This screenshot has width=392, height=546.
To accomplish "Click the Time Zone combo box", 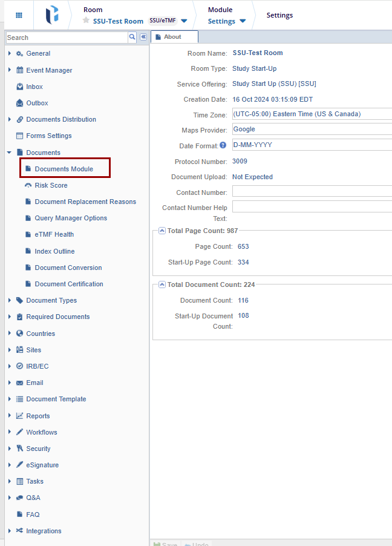I will [x=312, y=114].
